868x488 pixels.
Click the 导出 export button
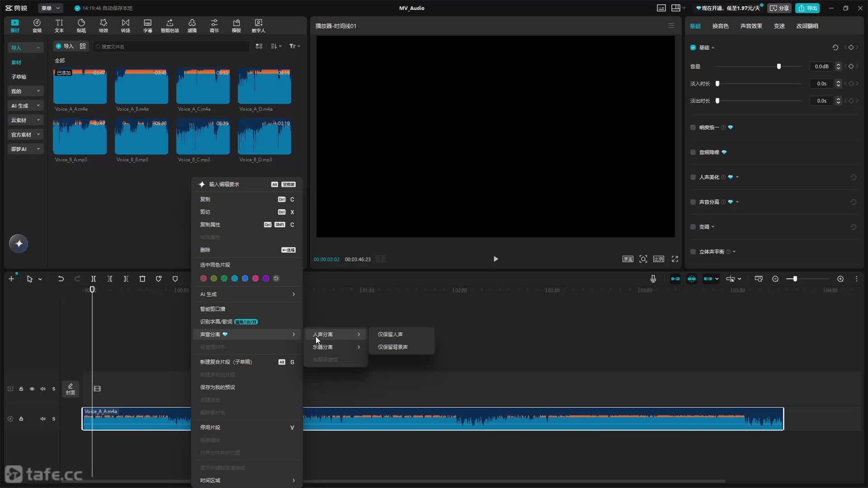pos(807,8)
